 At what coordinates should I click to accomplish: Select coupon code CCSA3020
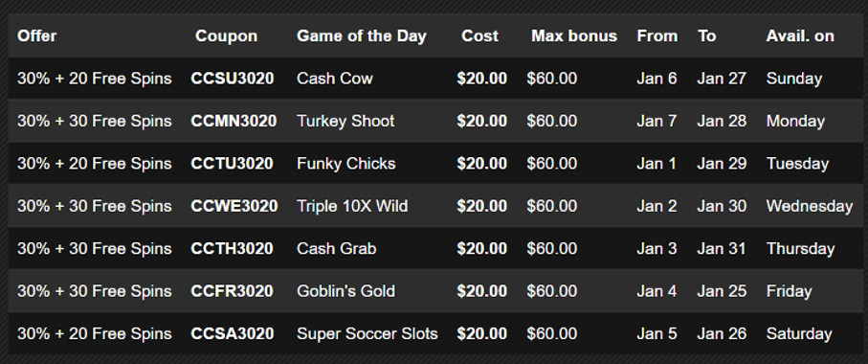pyautogui.click(x=232, y=334)
